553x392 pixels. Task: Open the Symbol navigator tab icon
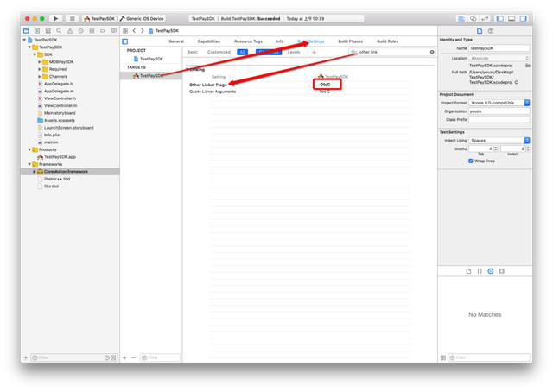pyautogui.click(x=37, y=31)
